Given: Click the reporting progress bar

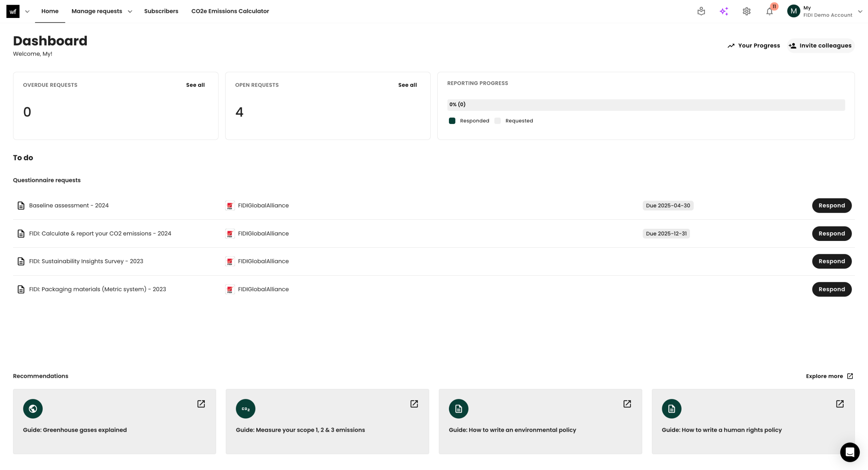Looking at the screenshot, I should click(646, 105).
